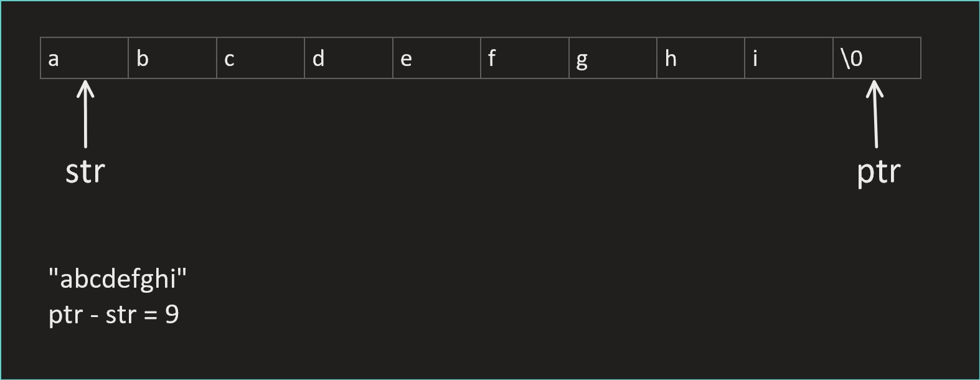Click the array cell containing letter g
The image size is (980, 380).
coord(613,58)
